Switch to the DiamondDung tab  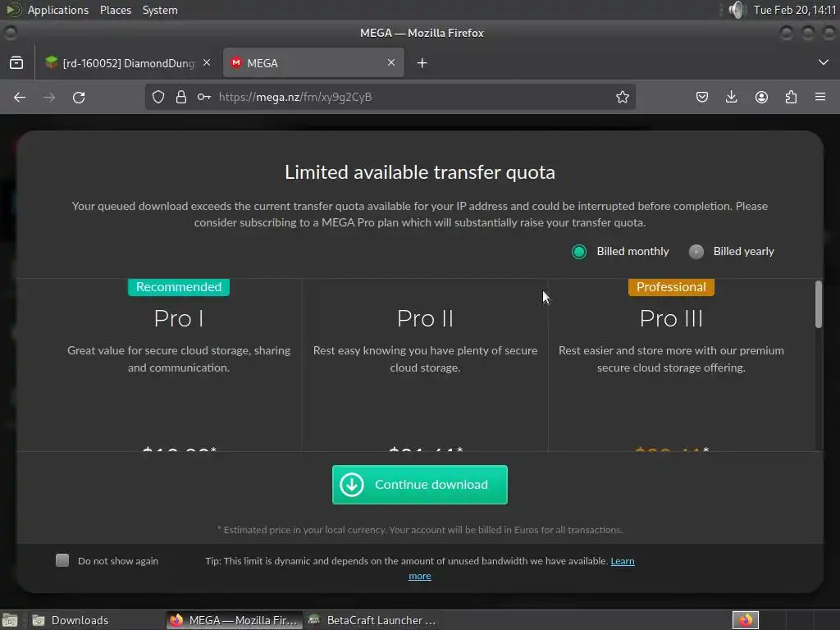pos(129,62)
